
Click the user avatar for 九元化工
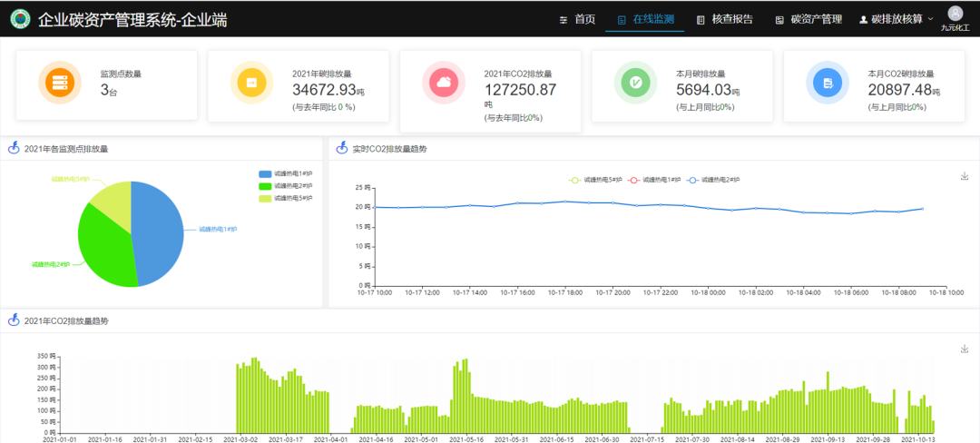(x=955, y=14)
